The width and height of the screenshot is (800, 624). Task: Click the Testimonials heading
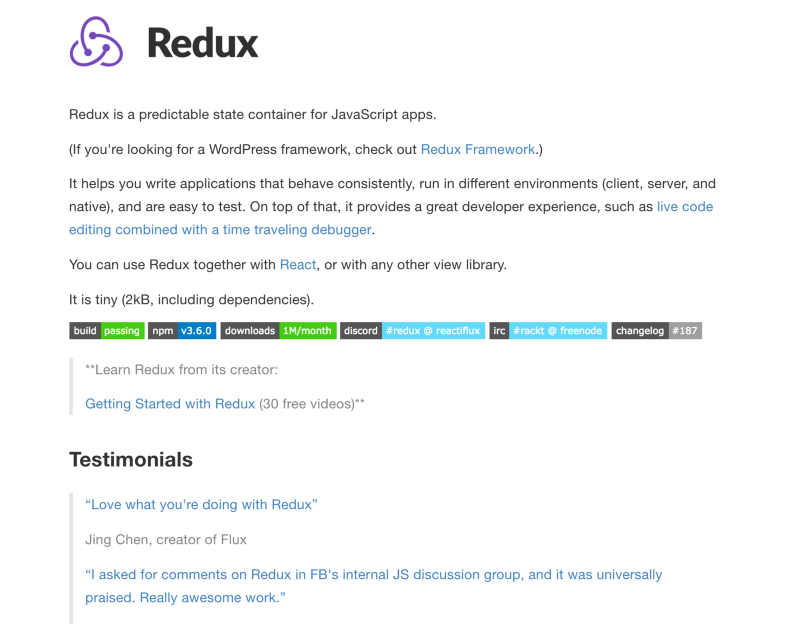click(x=131, y=460)
